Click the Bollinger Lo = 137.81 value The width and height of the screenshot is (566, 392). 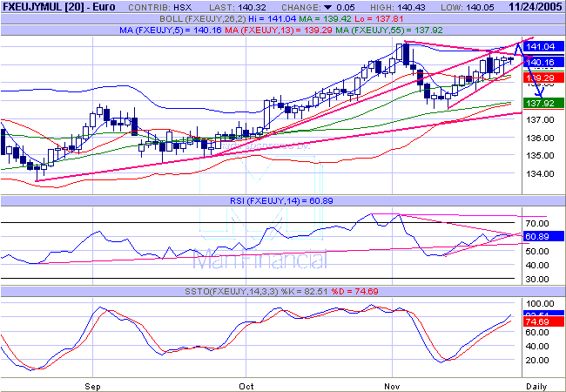pos(379,19)
